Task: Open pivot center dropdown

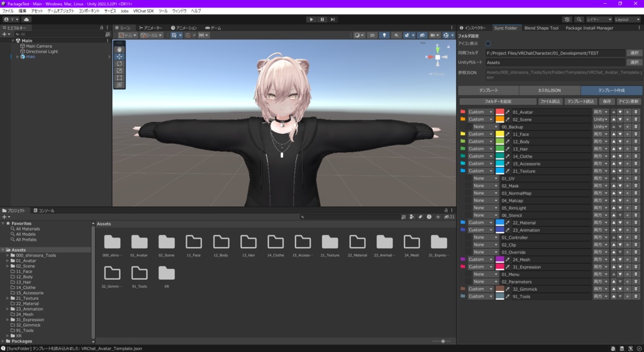Action: 128,35
